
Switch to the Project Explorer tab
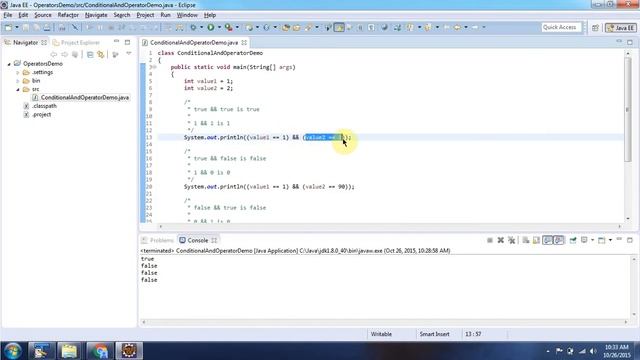click(76, 42)
